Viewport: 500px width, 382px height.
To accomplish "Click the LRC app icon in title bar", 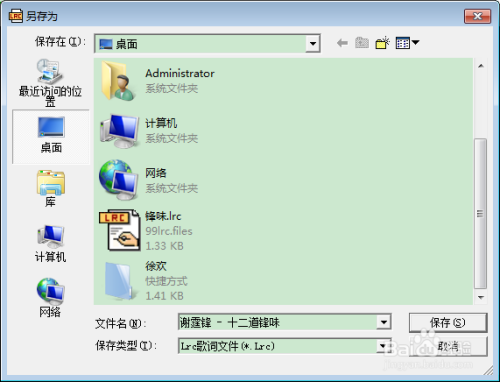I will coord(15,16).
